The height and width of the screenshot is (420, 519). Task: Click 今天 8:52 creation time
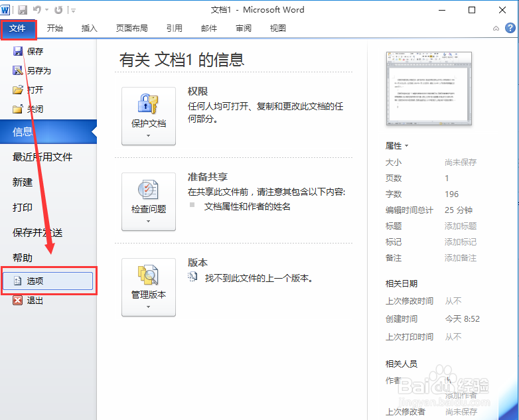coord(463,318)
